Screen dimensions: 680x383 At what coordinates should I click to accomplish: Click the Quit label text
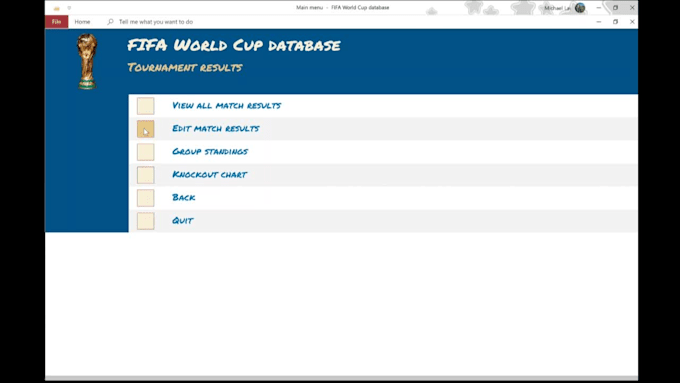183,220
